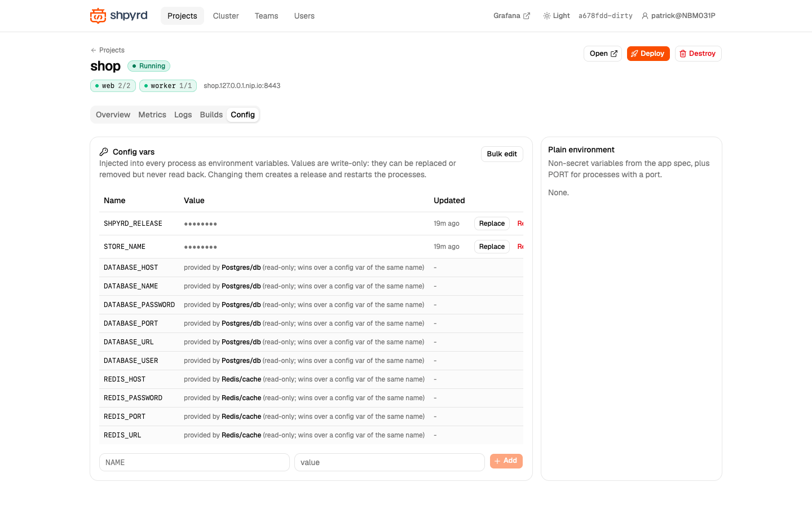Open the Logs tab
The image size is (812, 508).
pos(183,115)
